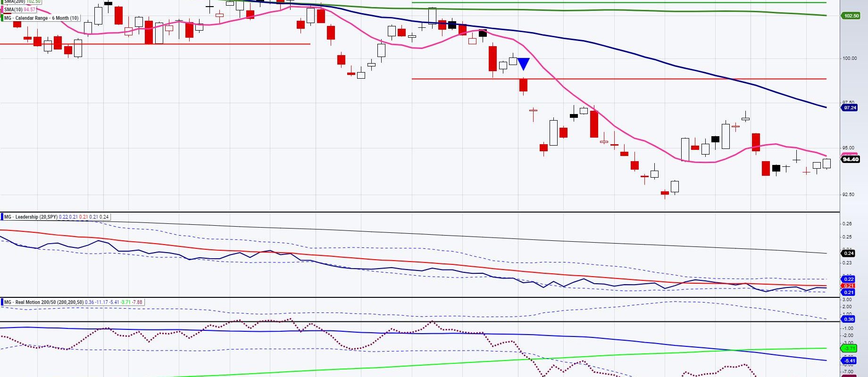Click the 92.50 price axis label
868x377 pixels.
point(849,195)
